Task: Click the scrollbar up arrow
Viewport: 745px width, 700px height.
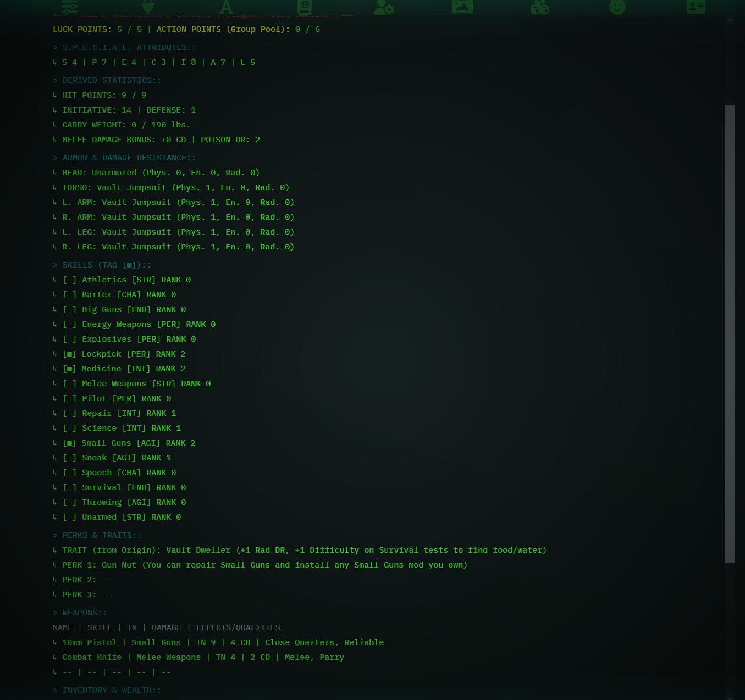Action: tap(730, 20)
